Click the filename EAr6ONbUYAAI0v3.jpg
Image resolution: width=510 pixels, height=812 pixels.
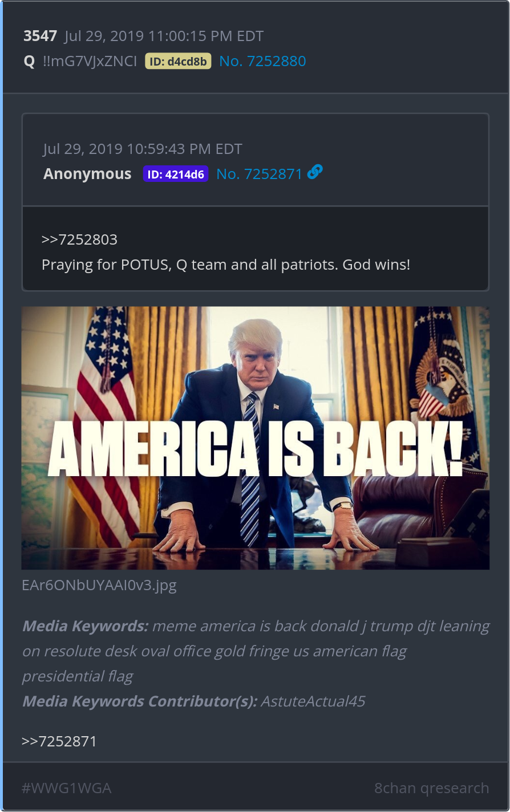(99, 586)
